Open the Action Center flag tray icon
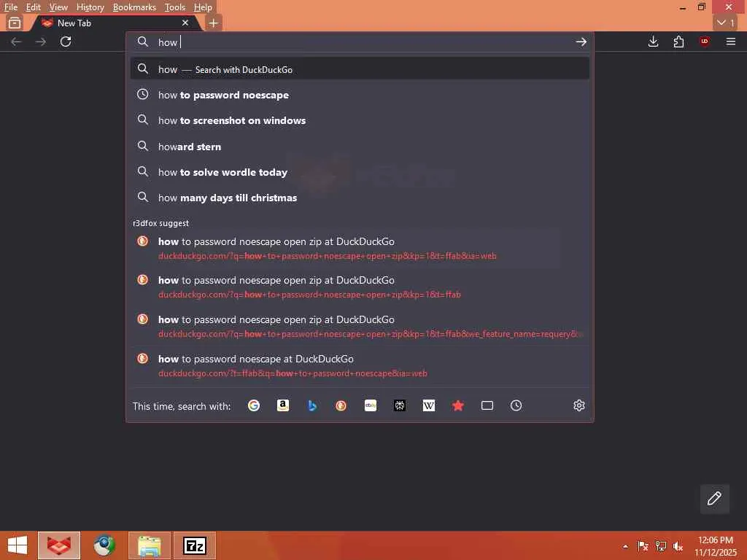 click(x=643, y=546)
